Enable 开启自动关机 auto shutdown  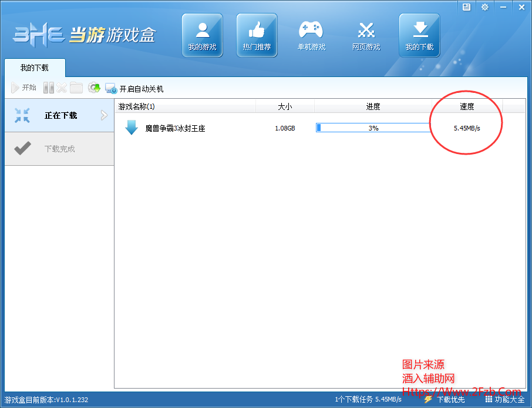(134, 89)
